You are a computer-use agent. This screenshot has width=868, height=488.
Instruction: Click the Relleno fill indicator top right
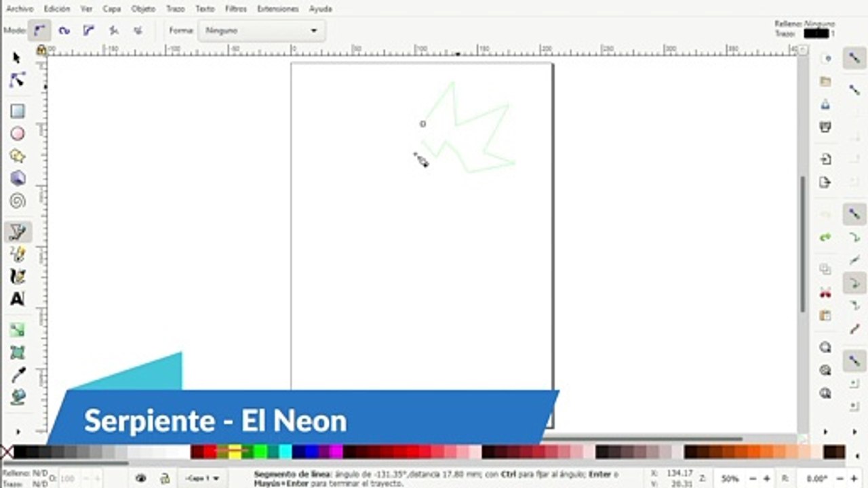(x=819, y=24)
